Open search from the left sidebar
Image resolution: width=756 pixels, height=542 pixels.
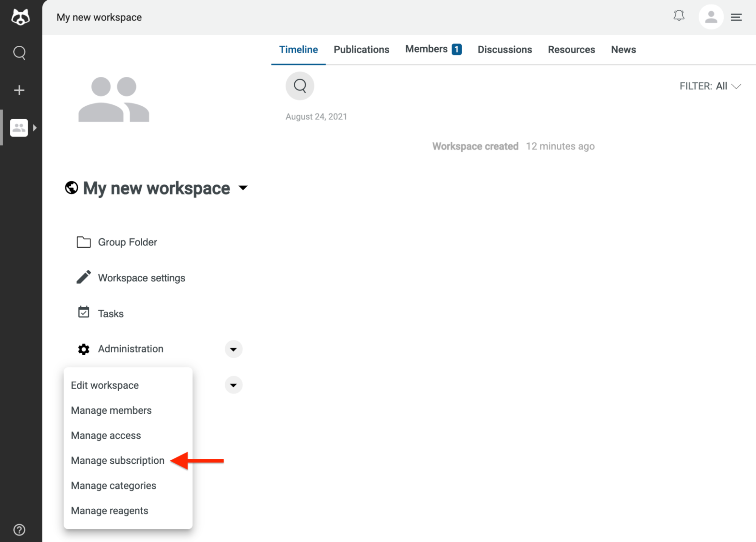pos(19,53)
